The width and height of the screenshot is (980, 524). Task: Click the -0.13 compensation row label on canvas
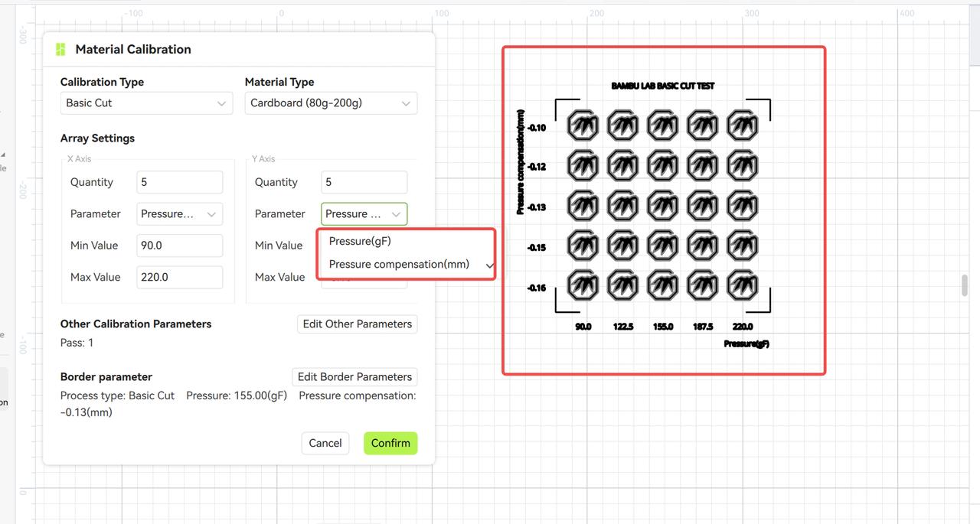(x=537, y=207)
